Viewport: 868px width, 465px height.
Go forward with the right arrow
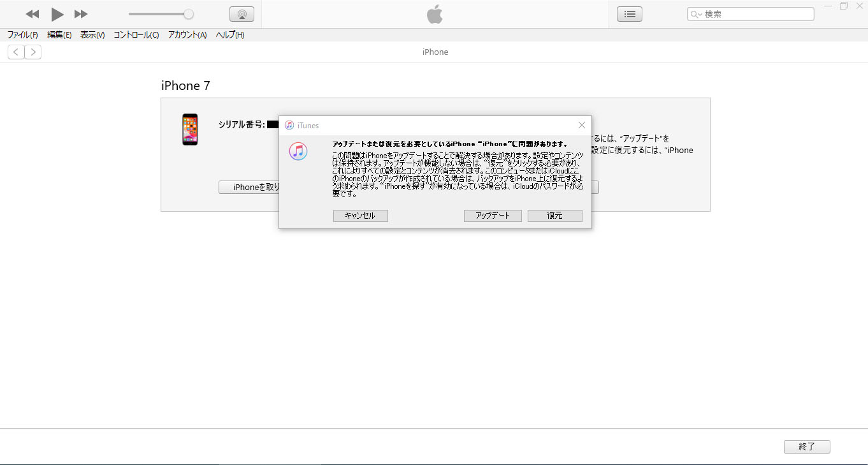tap(33, 52)
